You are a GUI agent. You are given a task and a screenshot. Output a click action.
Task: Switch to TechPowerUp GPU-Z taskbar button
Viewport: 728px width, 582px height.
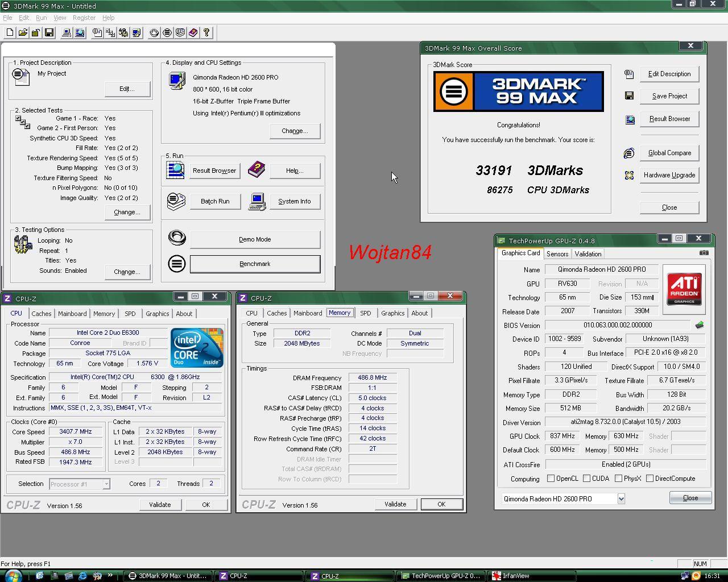click(x=441, y=576)
